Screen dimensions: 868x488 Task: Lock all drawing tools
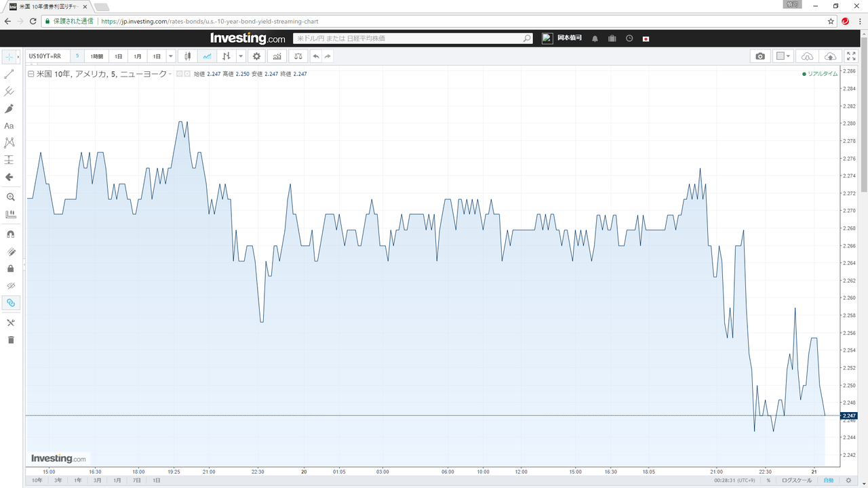coord(10,268)
